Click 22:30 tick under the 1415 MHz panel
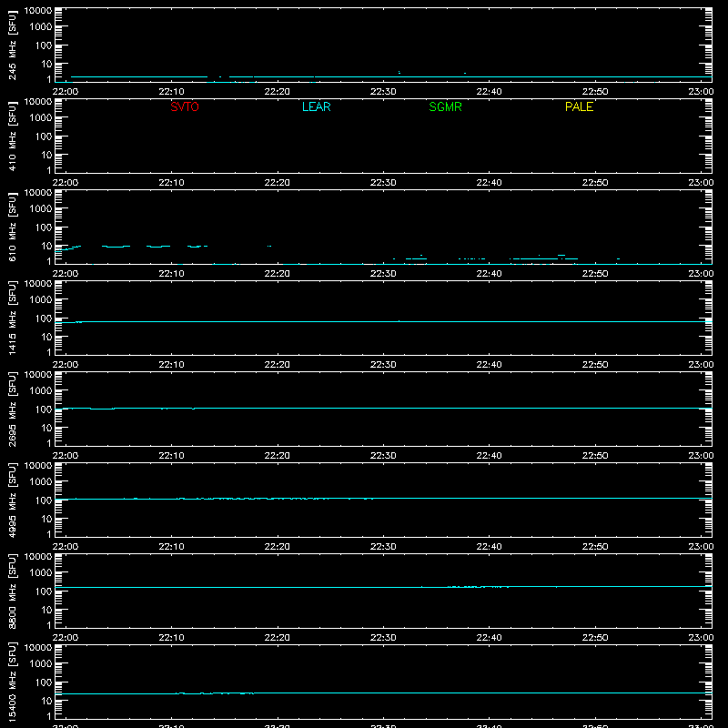The height and width of the screenshot is (728, 728). [383, 365]
